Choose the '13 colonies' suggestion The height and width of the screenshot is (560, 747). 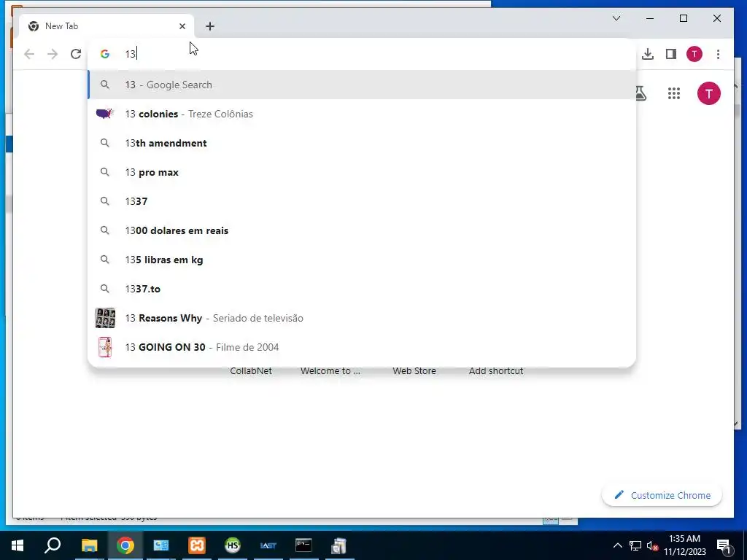[362, 114]
